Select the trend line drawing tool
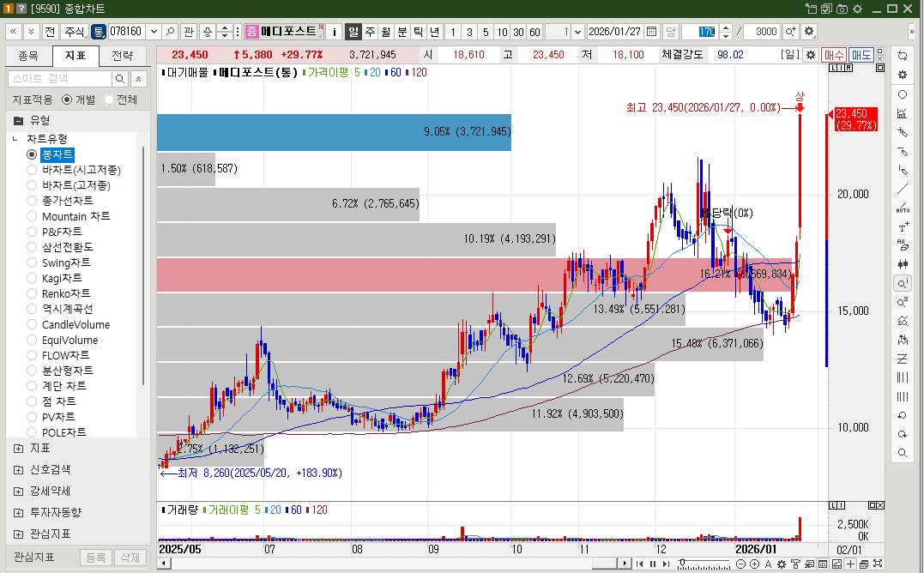Image resolution: width=924 pixels, height=573 pixels. [903, 189]
